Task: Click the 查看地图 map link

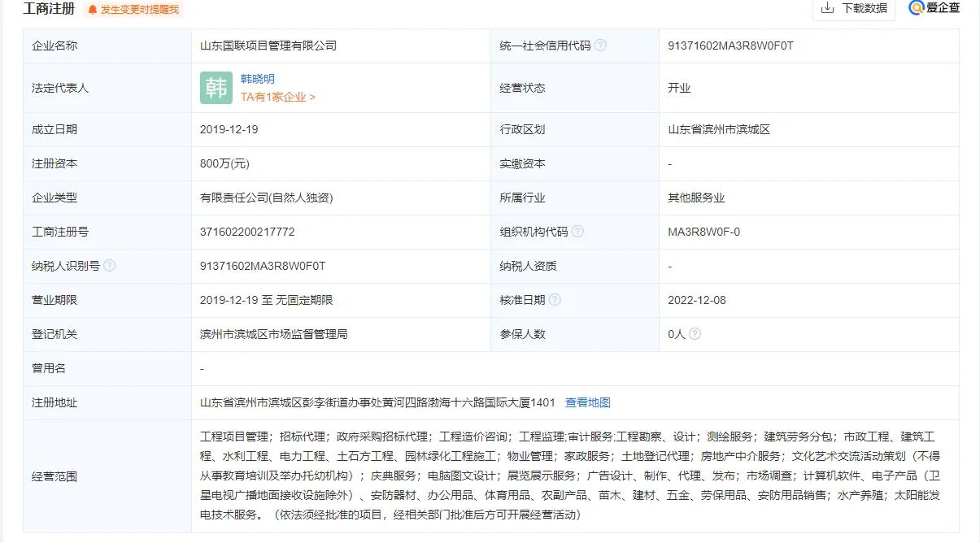Action: tap(588, 402)
